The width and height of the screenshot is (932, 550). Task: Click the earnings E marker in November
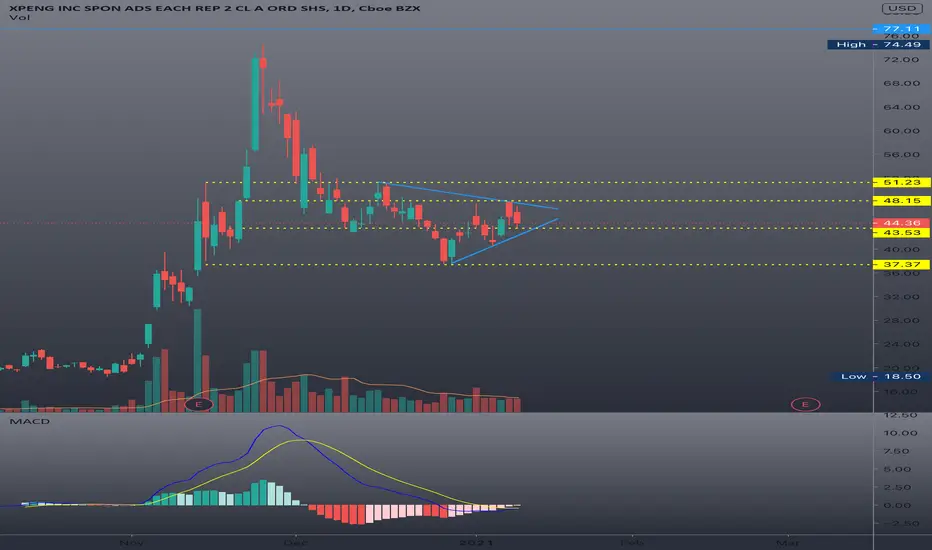(x=199, y=404)
